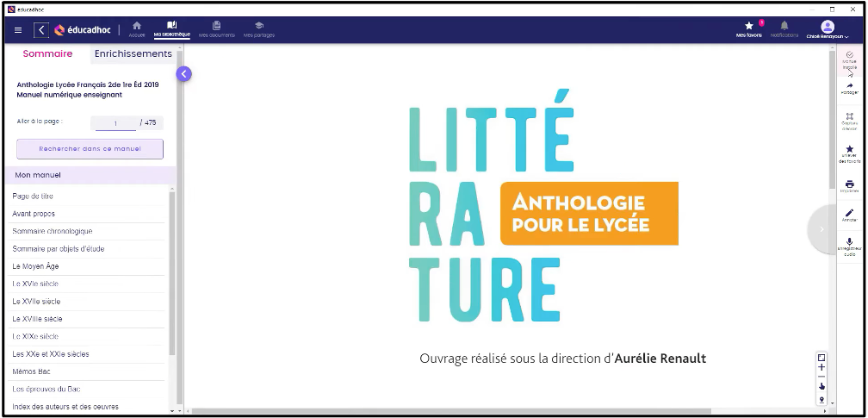Collapse the left sidebar panel
This screenshot has width=868, height=418.
tap(183, 74)
